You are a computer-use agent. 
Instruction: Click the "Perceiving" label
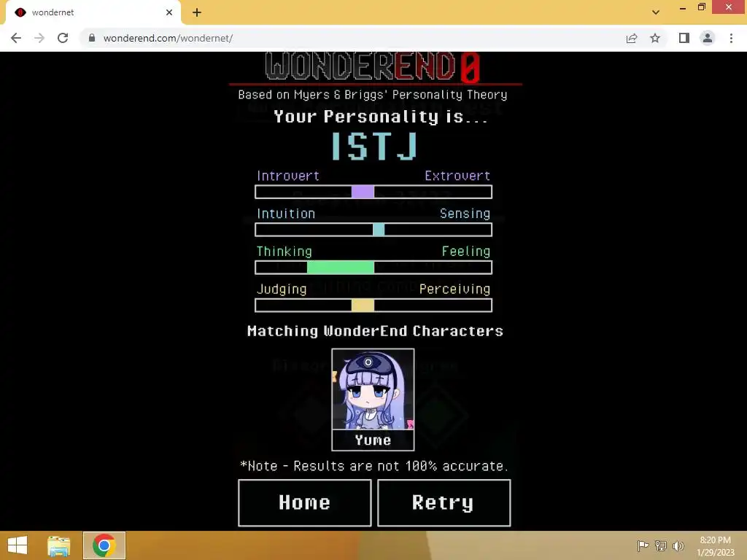pyautogui.click(x=454, y=289)
